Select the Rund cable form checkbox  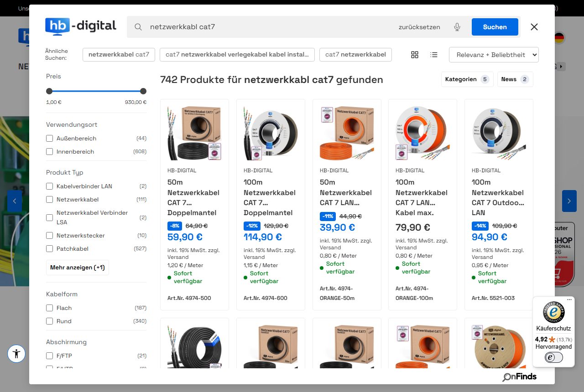[x=50, y=321]
